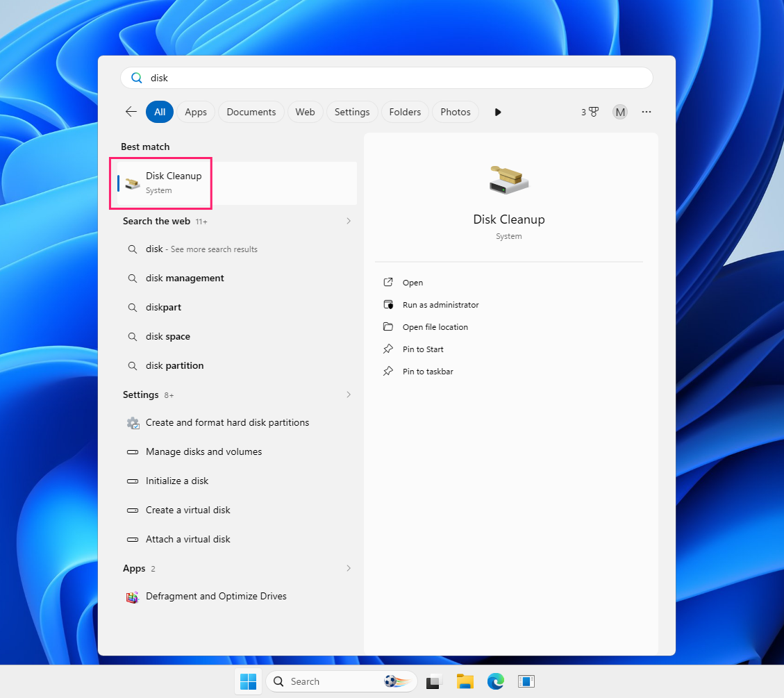The image size is (784, 698).
Task: Show more filter tabs with play arrow
Action: click(497, 112)
